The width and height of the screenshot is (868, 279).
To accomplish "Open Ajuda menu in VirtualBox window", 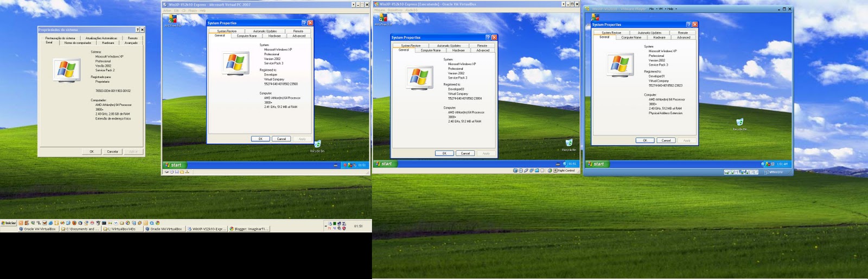I will click(411, 10).
